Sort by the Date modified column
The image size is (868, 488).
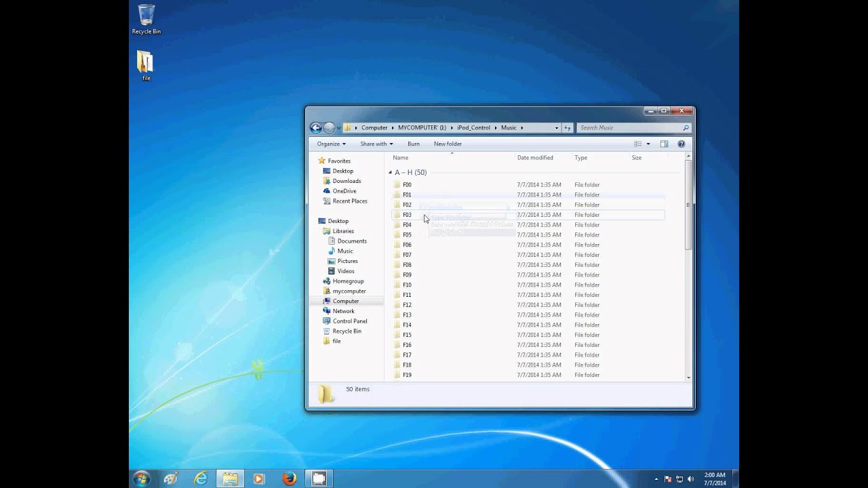tap(535, 158)
